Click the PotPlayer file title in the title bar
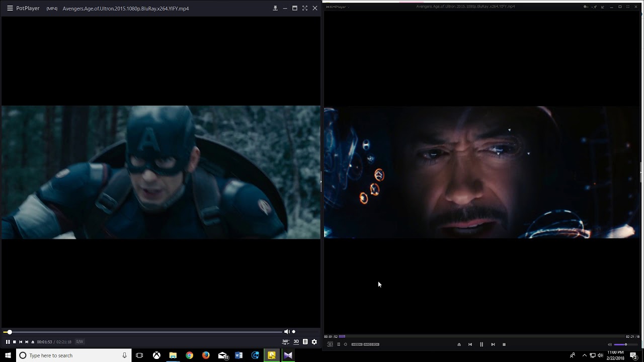 pos(126,9)
